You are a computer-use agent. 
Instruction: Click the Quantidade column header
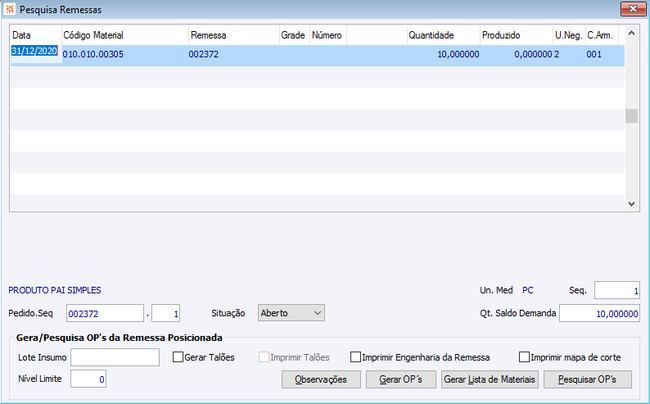coord(444,35)
